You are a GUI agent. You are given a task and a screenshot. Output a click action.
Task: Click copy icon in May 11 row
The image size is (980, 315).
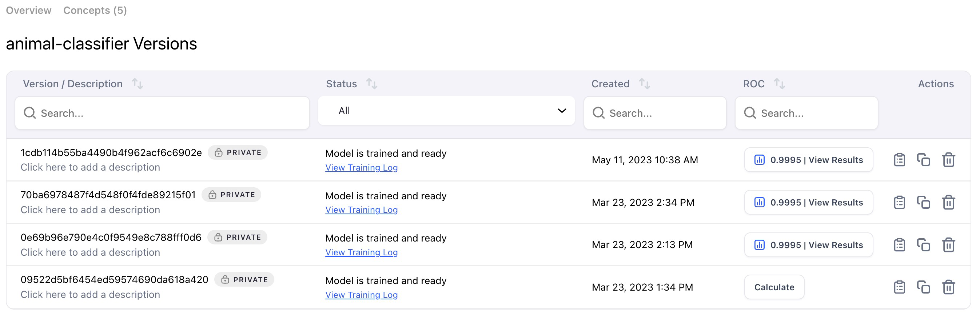tap(923, 160)
